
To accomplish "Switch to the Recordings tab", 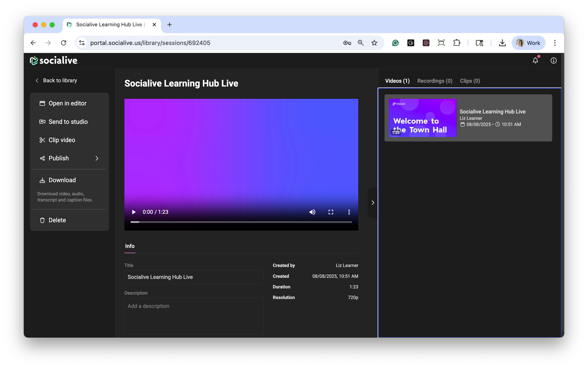I will click(x=435, y=81).
